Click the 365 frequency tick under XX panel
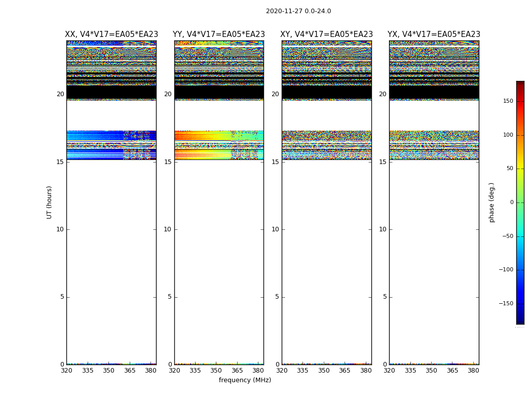Image resolution: width=532 pixels, height=405 pixels. tap(130, 371)
